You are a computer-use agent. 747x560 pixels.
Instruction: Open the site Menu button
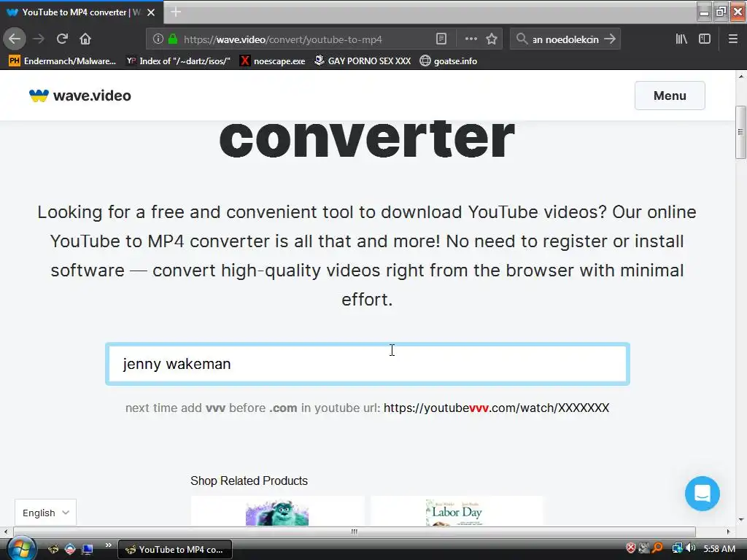click(x=670, y=96)
